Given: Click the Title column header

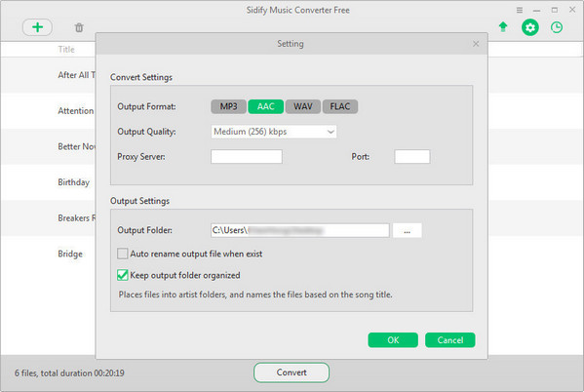Looking at the screenshot, I should click(66, 49).
